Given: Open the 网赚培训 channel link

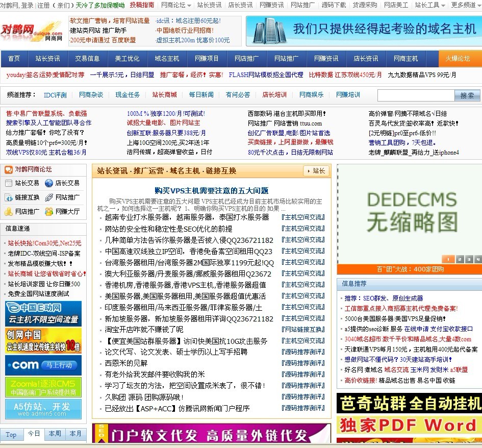Looking at the screenshot, I should point(348,95).
